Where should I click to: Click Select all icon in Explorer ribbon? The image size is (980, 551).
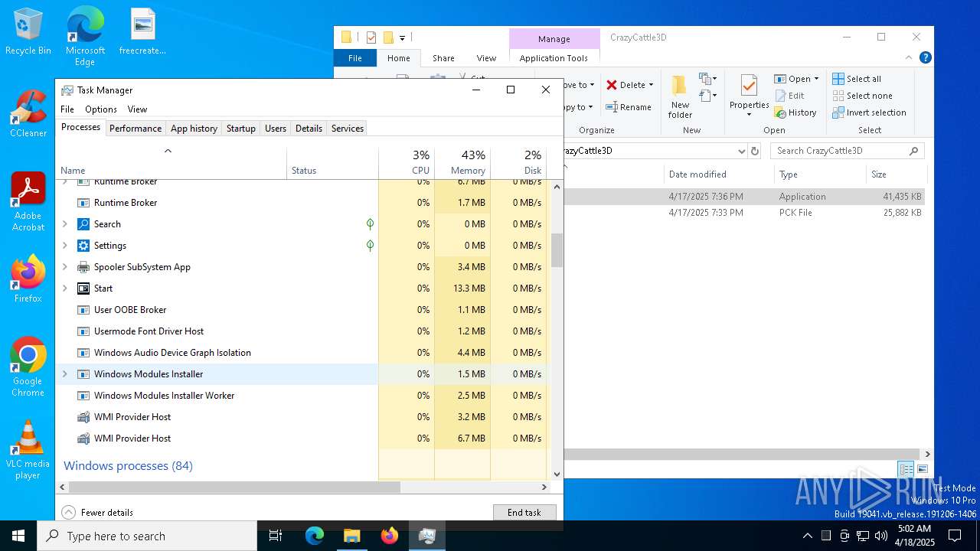(x=838, y=79)
